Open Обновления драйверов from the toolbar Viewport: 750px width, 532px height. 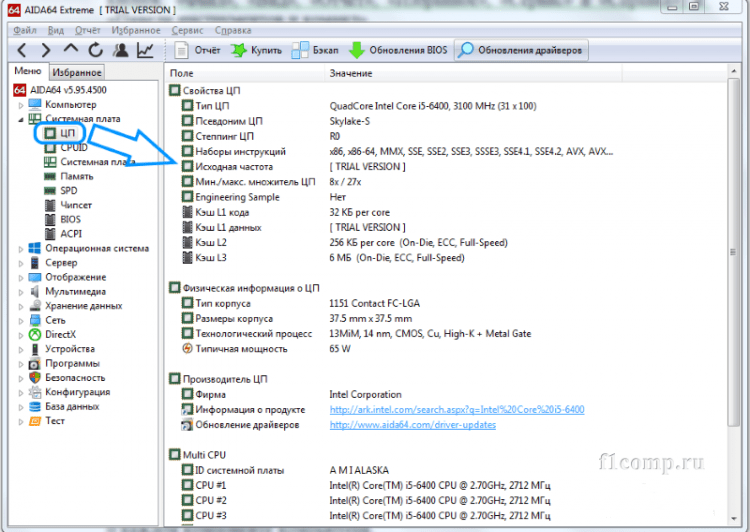click(520, 50)
